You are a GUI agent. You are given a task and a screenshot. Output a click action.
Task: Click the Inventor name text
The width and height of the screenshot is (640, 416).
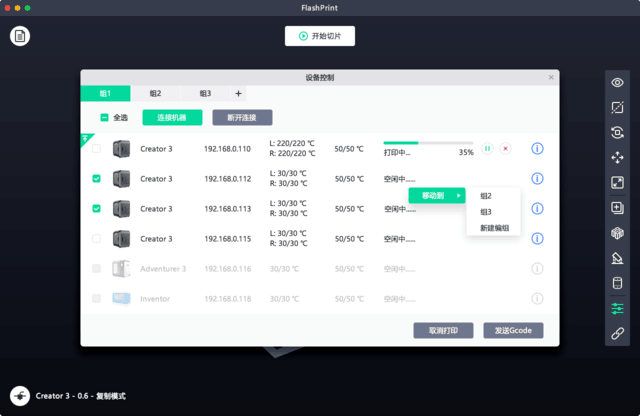click(x=155, y=299)
